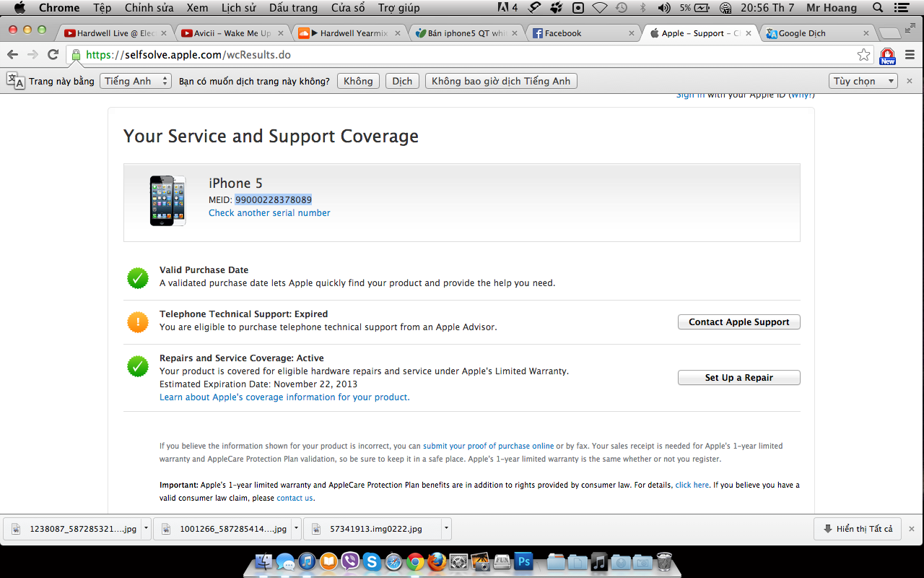Click Không bao giờ dịch Tiếng Anh

coord(501,81)
